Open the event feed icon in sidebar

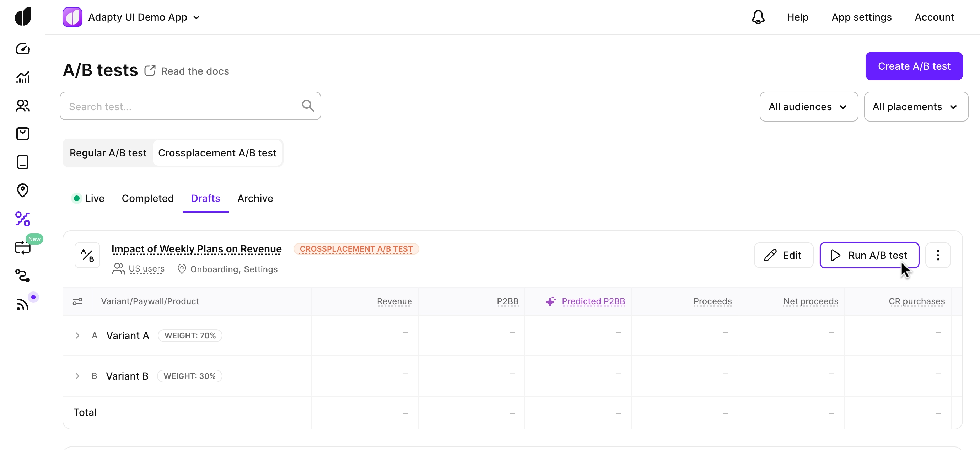pos(22,304)
